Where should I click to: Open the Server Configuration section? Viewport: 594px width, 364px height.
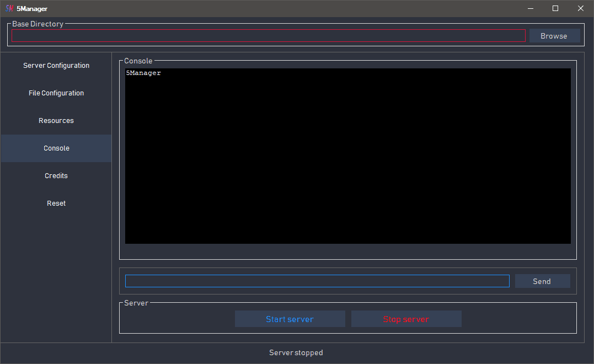(56, 66)
